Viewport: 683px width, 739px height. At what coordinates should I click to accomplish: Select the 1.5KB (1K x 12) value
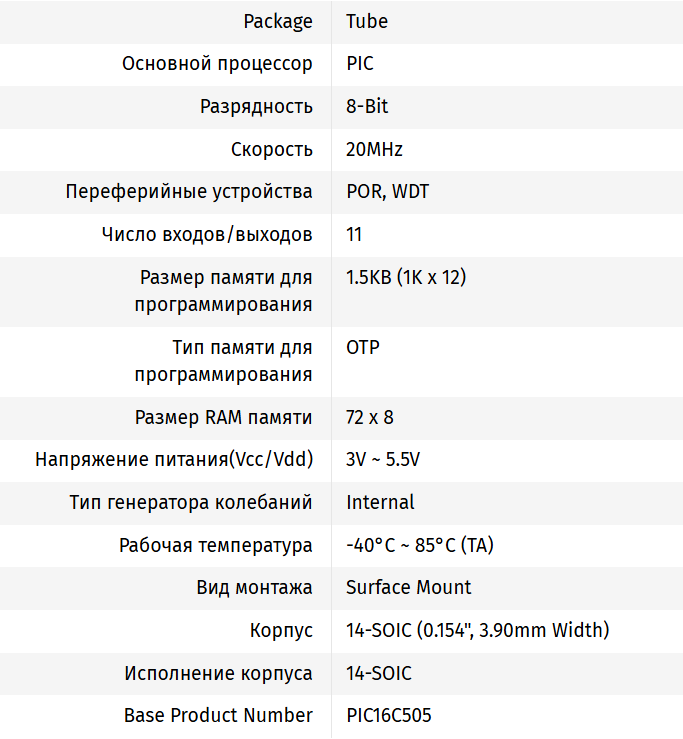406,277
